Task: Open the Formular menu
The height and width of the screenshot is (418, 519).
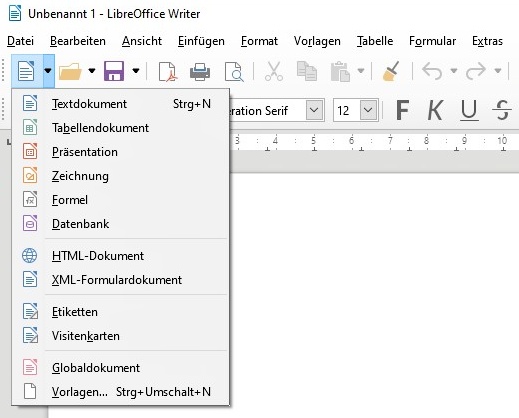Action: 432,41
